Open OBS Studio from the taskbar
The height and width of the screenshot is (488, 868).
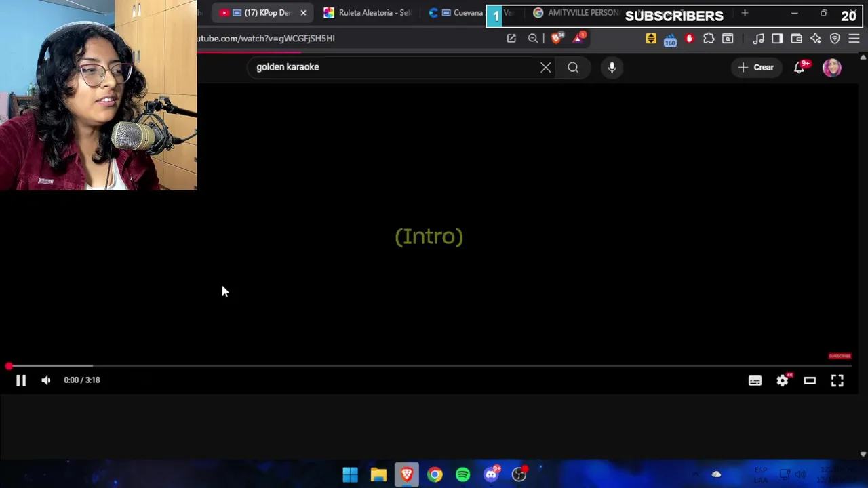click(x=519, y=474)
